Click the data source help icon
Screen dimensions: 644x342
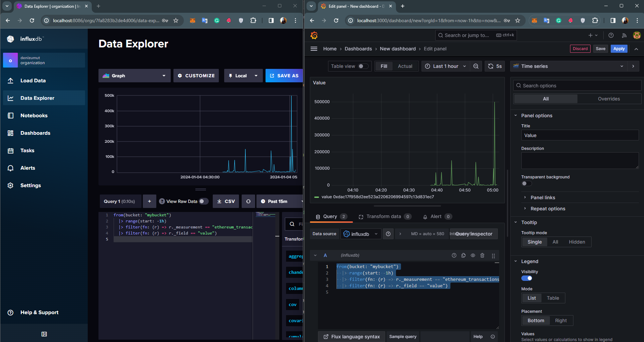point(388,234)
